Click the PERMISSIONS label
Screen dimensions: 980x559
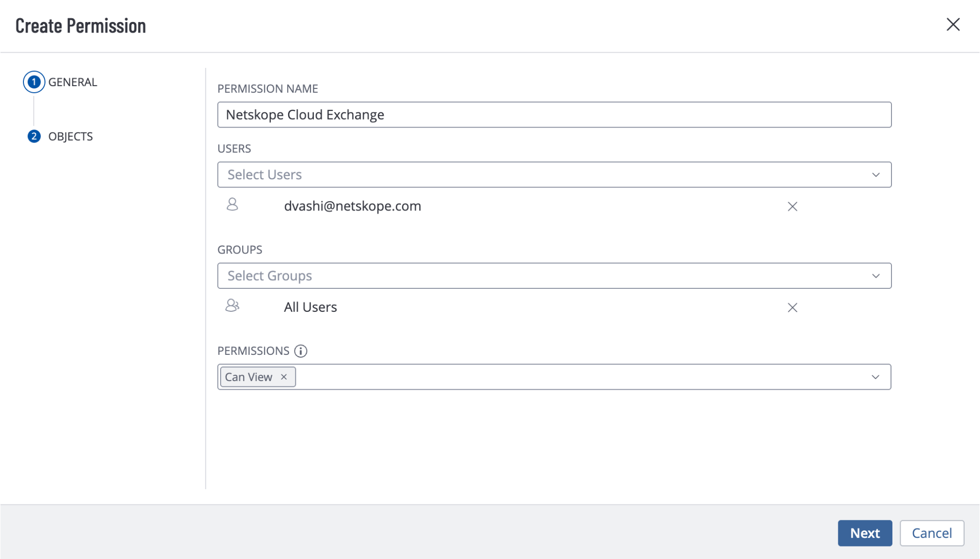253,351
